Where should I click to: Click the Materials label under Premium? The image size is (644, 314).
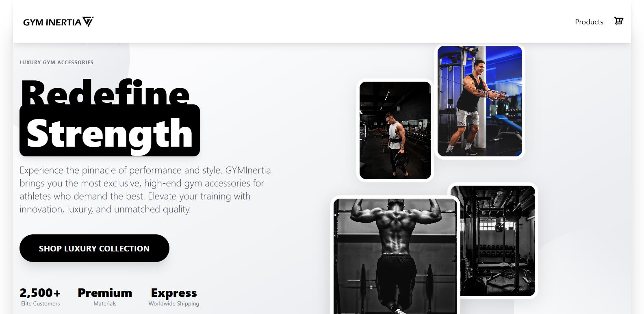(x=105, y=303)
